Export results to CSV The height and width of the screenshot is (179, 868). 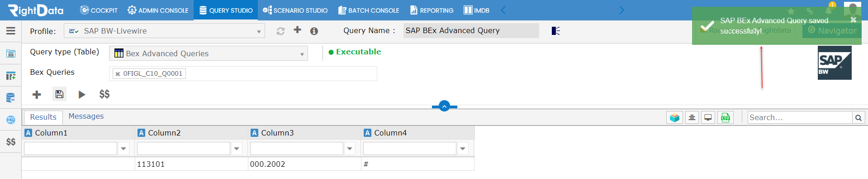(x=726, y=117)
